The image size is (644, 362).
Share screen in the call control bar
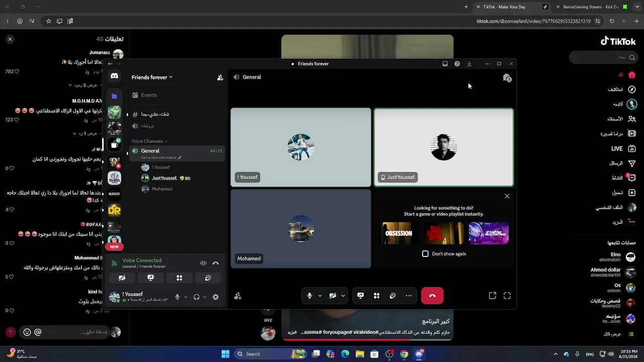point(360,296)
